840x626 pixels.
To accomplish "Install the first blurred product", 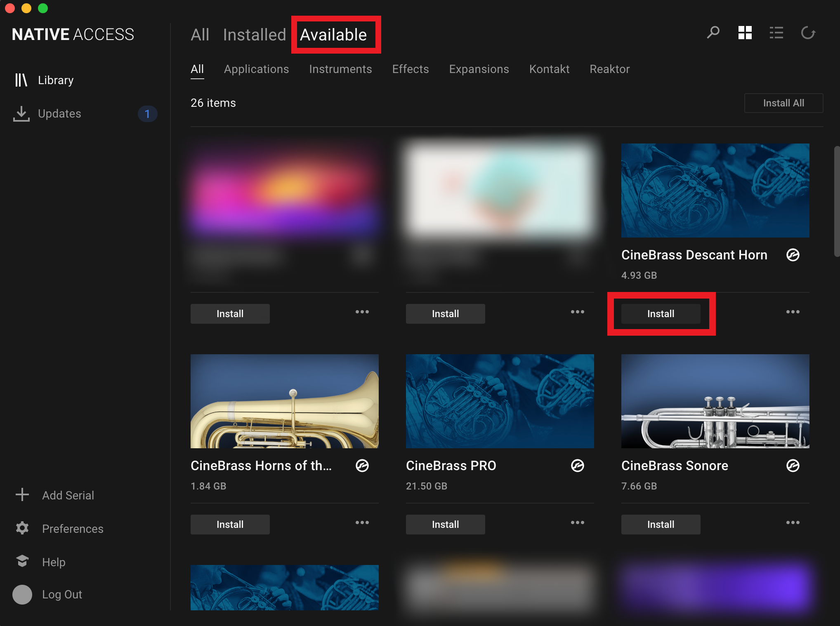I will pos(230,314).
